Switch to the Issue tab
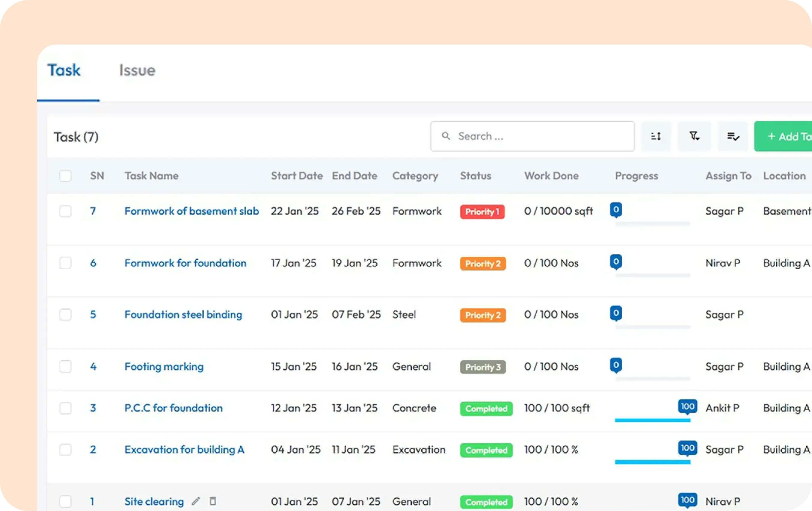812x511 pixels. (137, 70)
